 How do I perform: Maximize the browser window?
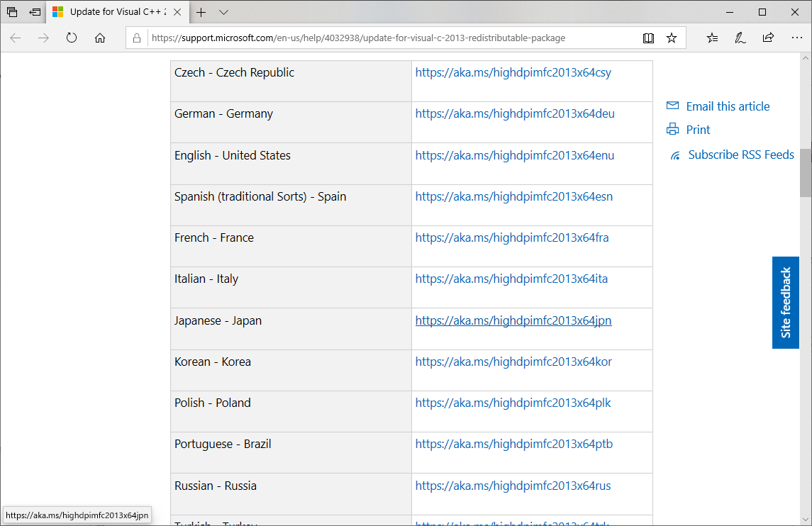pos(762,12)
